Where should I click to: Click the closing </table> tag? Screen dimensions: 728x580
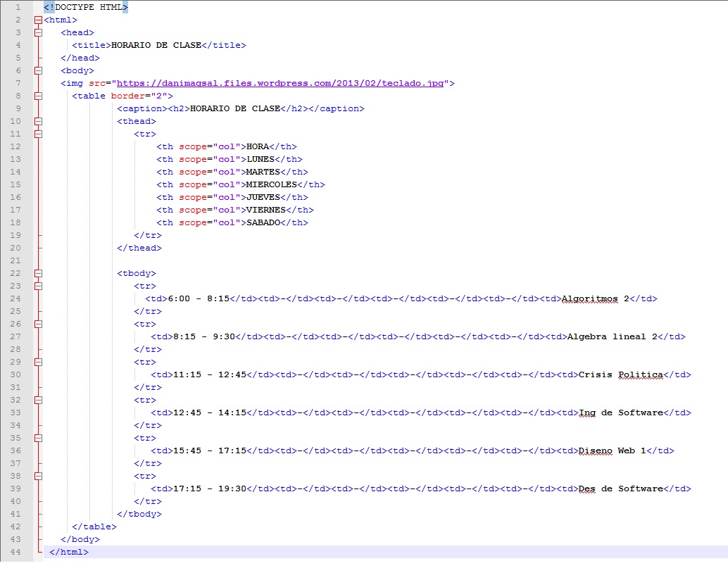pyautogui.click(x=94, y=527)
